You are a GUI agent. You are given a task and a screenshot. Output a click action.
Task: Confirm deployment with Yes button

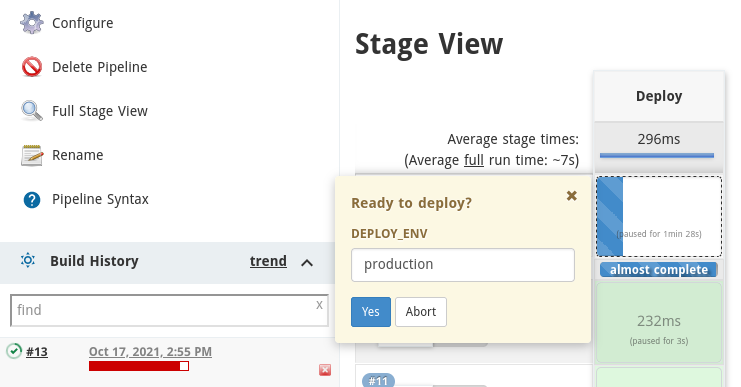coord(371,312)
